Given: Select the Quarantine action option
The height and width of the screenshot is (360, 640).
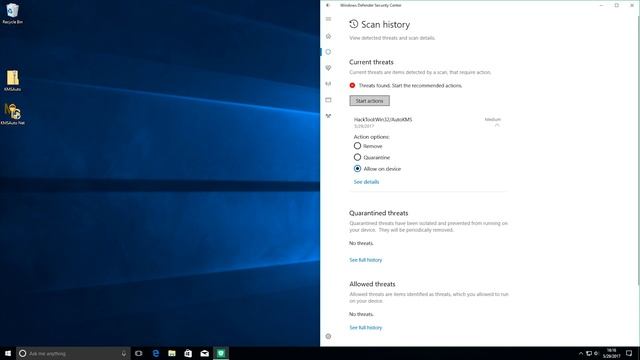Looking at the screenshot, I should [371, 157].
